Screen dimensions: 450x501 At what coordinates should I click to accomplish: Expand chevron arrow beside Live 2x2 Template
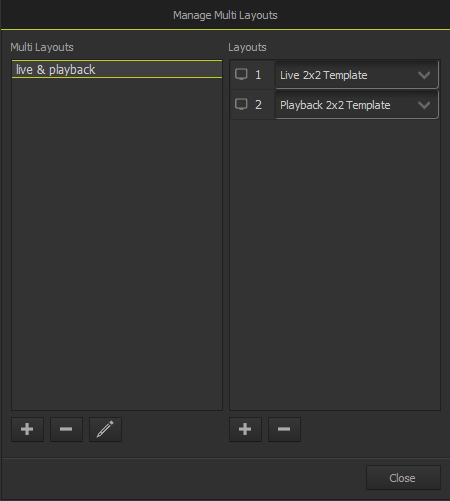click(x=424, y=75)
